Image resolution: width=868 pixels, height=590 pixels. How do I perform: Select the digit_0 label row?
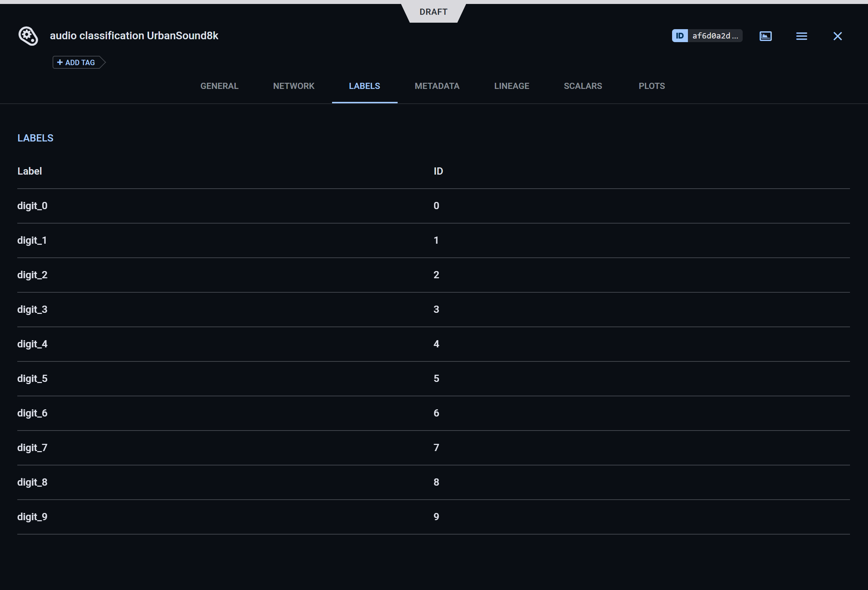click(x=32, y=206)
